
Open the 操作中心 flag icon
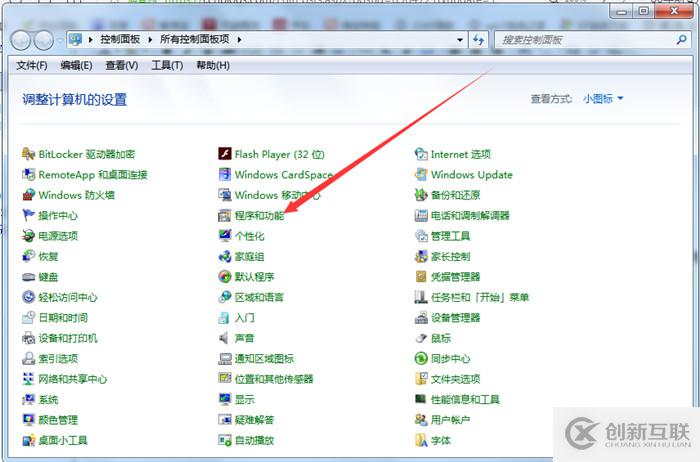click(x=29, y=215)
